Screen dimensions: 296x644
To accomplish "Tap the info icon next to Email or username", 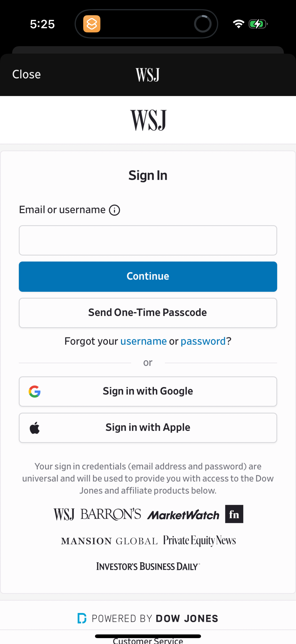I will point(114,210).
